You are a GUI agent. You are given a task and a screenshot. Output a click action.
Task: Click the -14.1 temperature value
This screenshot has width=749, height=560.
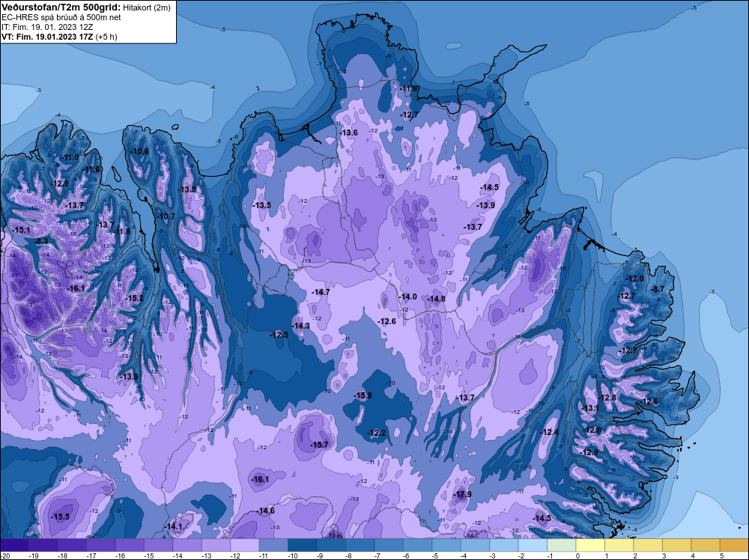174,526
